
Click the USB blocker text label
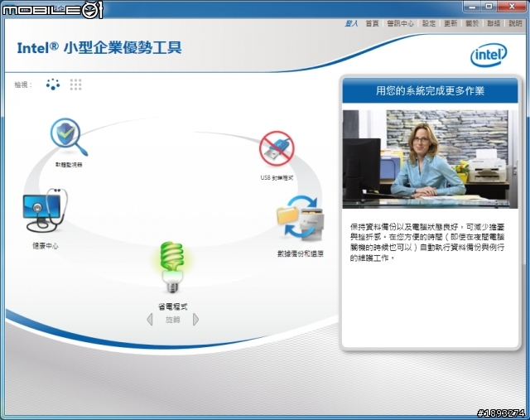click(277, 178)
